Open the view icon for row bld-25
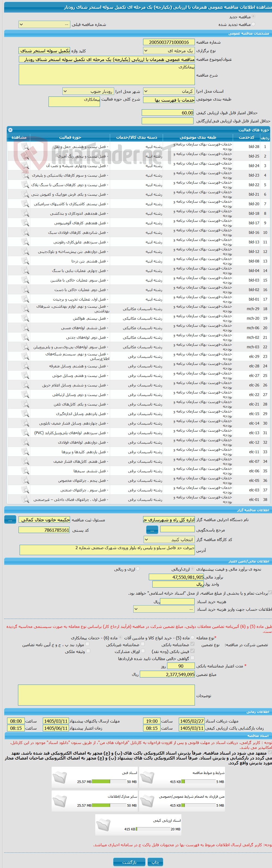The height and width of the screenshot is (868, 272). 25,156
